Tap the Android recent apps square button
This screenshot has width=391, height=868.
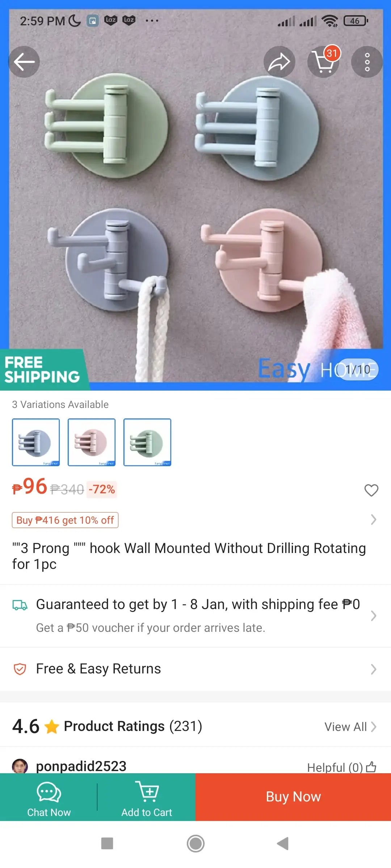(107, 843)
